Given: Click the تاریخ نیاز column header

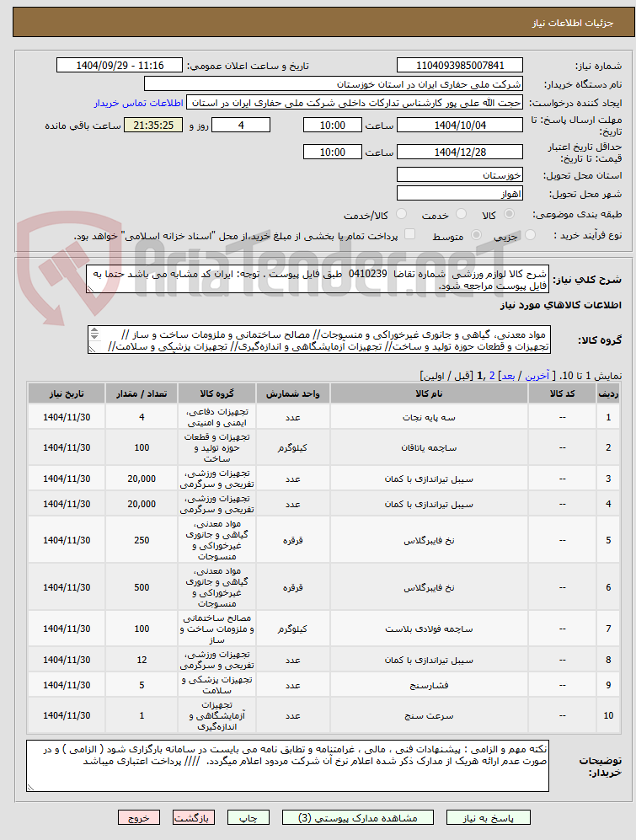Looking at the screenshot, I should [67, 393].
